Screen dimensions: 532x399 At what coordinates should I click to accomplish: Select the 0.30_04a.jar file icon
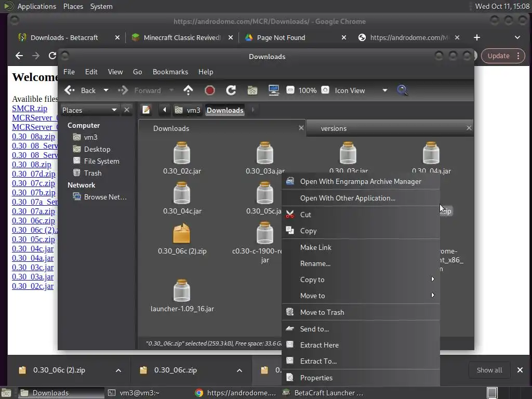431,153
